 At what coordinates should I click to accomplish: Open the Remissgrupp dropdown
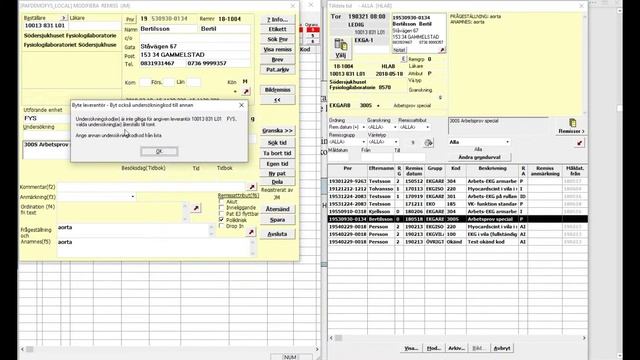click(363, 142)
